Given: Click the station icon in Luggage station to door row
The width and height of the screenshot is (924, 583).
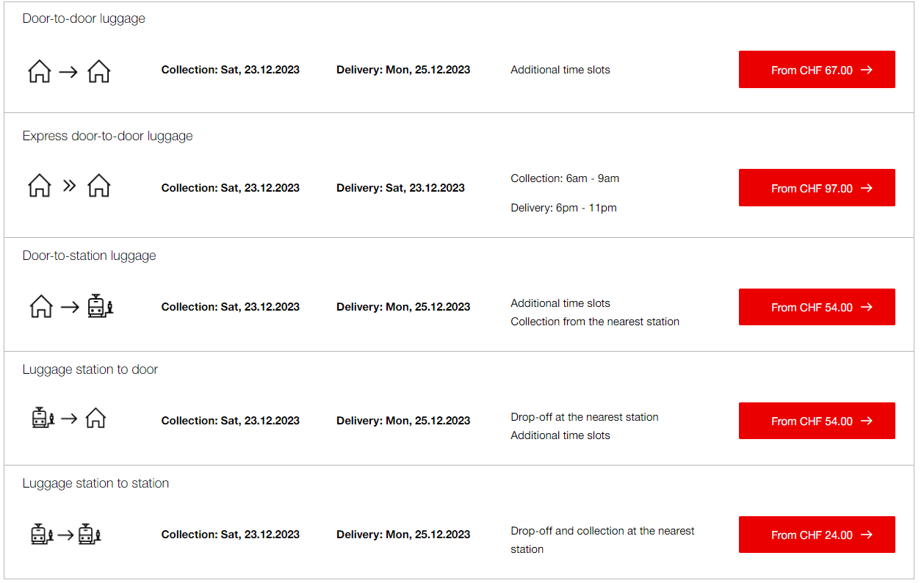Looking at the screenshot, I should (x=43, y=418).
